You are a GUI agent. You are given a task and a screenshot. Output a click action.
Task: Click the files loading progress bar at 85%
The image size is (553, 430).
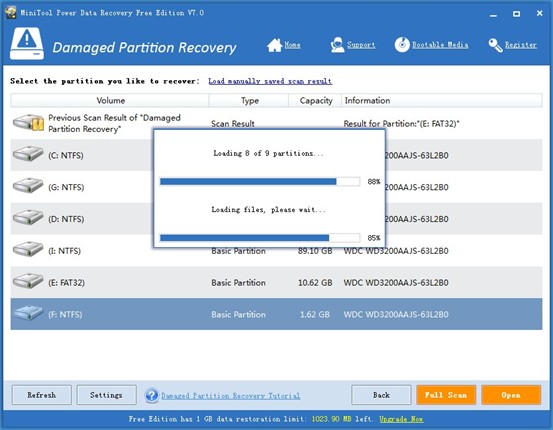coord(260,238)
